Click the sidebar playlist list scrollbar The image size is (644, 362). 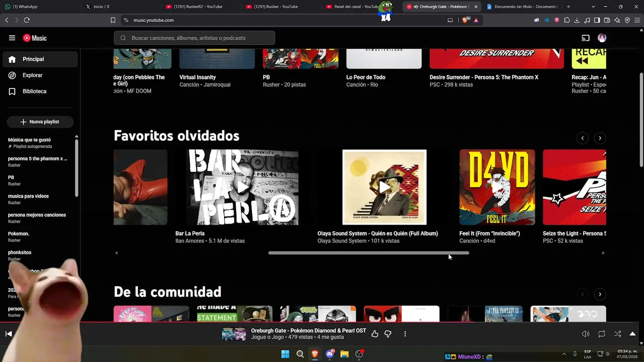[x=76, y=167]
